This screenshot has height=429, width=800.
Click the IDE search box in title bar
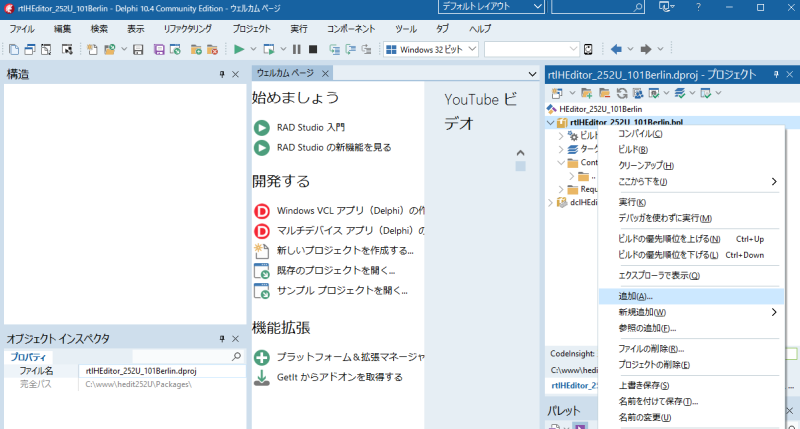point(597,7)
